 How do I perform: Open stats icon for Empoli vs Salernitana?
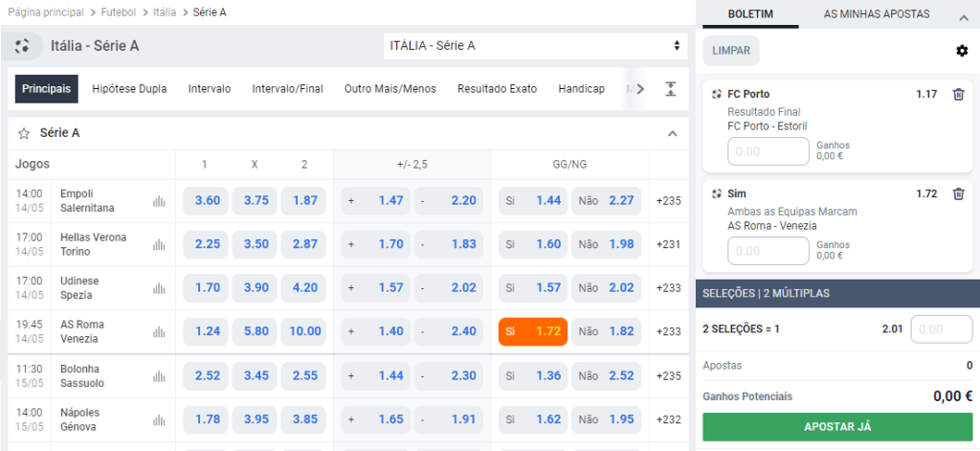coord(159,201)
